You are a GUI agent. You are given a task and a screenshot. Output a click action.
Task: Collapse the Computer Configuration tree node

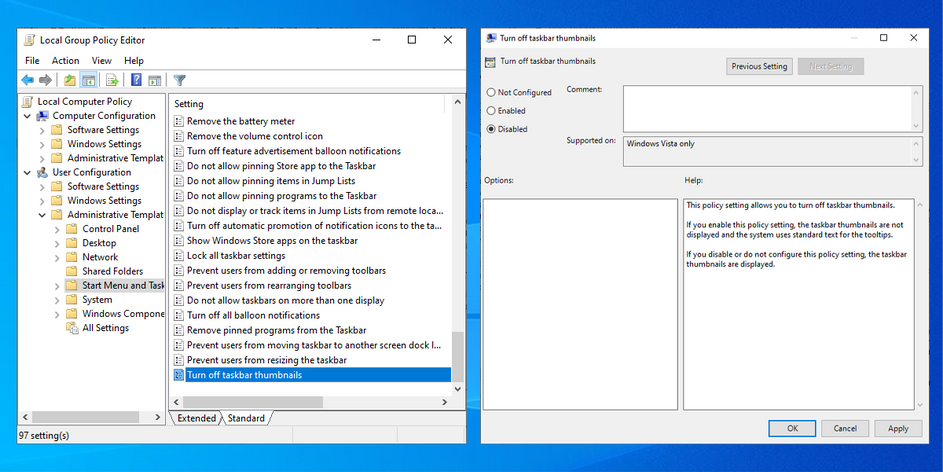click(x=28, y=116)
